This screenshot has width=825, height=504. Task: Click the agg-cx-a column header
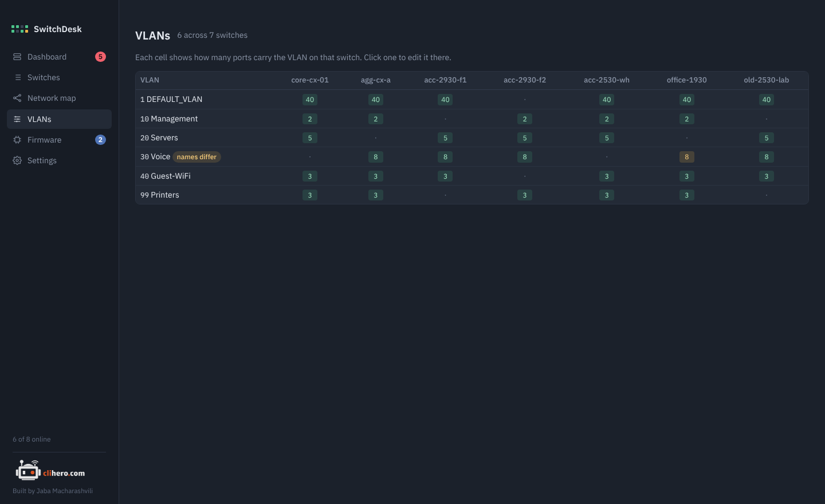376,80
